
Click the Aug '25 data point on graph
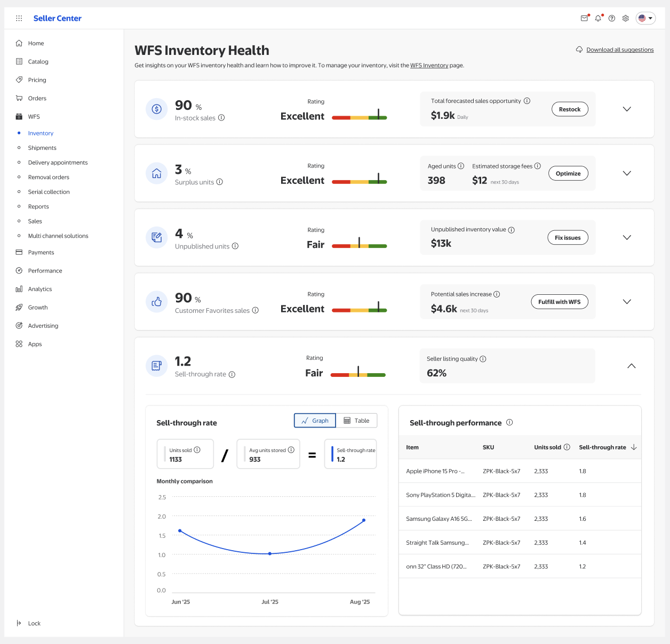click(364, 520)
